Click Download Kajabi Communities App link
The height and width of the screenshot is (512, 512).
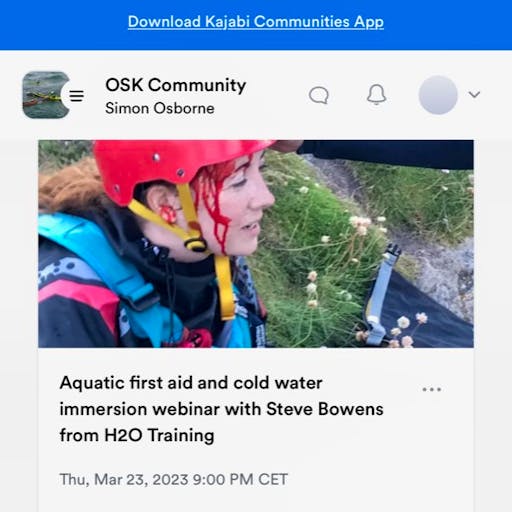(256, 22)
